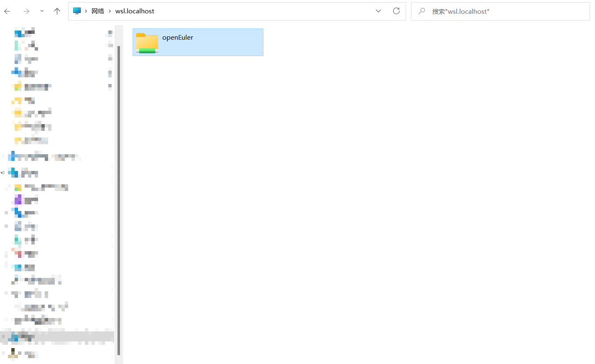Viewport: 595px width, 364px height.
Task: Click the search wsl.localhost input field
Action: point(501,11)
